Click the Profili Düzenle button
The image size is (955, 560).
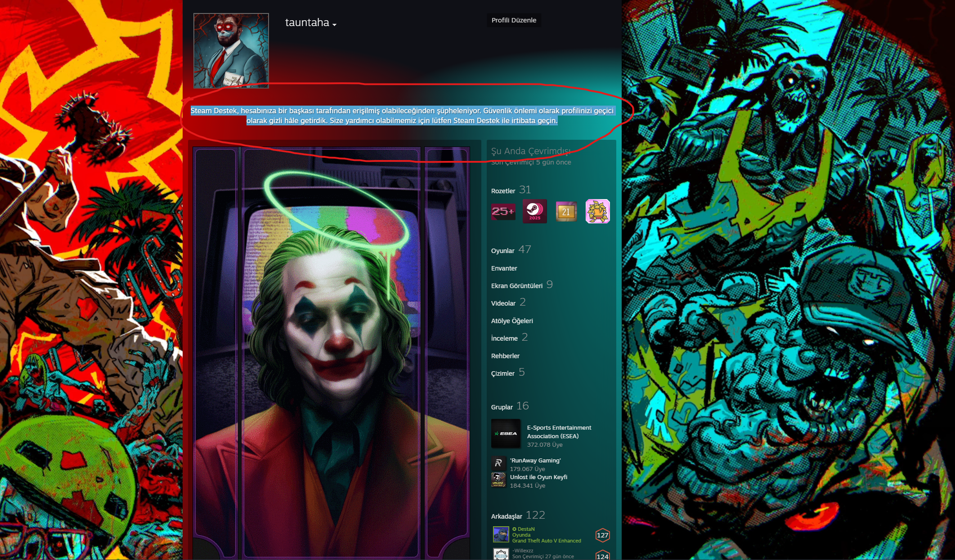[x=514, y=20]
